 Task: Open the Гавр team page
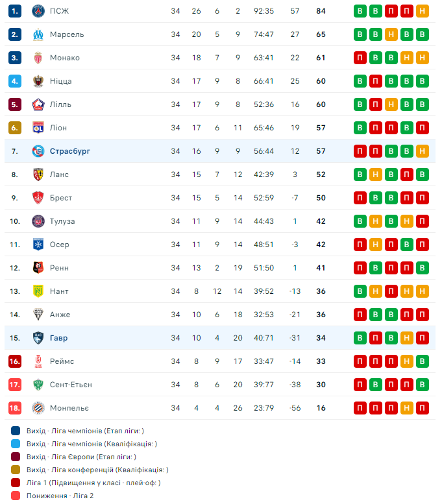pos(58,338)
